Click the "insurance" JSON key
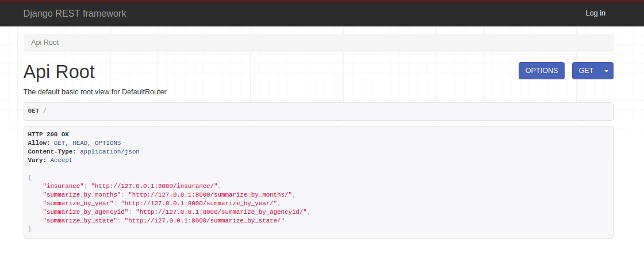 pyautogui.click(x=63, y=186)
